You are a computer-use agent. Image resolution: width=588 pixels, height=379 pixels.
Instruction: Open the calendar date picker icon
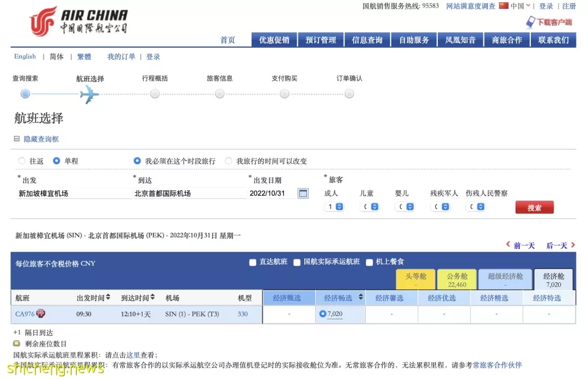coord(303,193)
